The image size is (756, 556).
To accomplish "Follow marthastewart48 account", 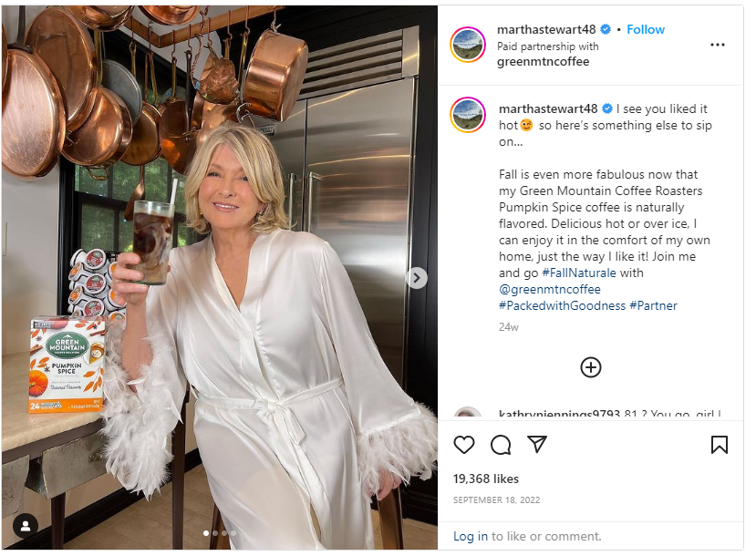I will (x=646, y=29).
